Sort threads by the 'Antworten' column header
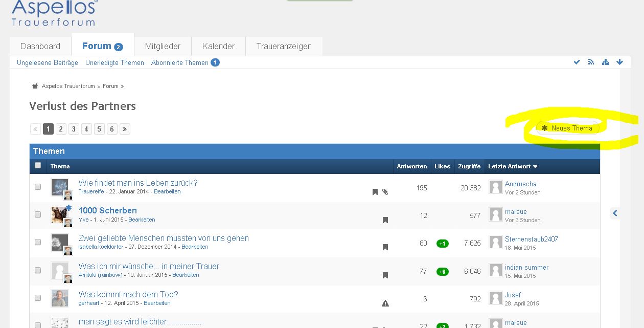The image size is (644, 328). [411, 166]
